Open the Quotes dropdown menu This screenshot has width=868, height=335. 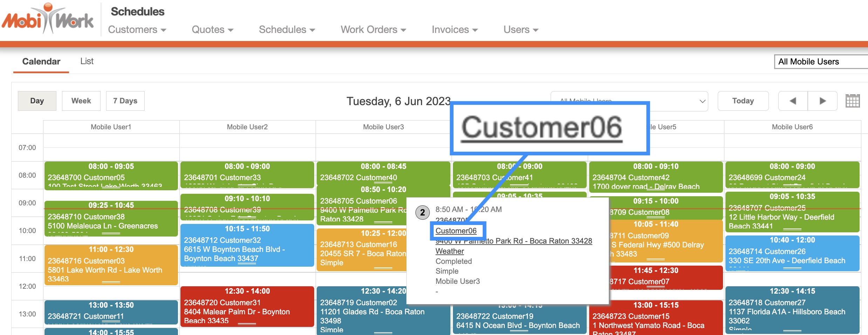[x=212, y=30]
